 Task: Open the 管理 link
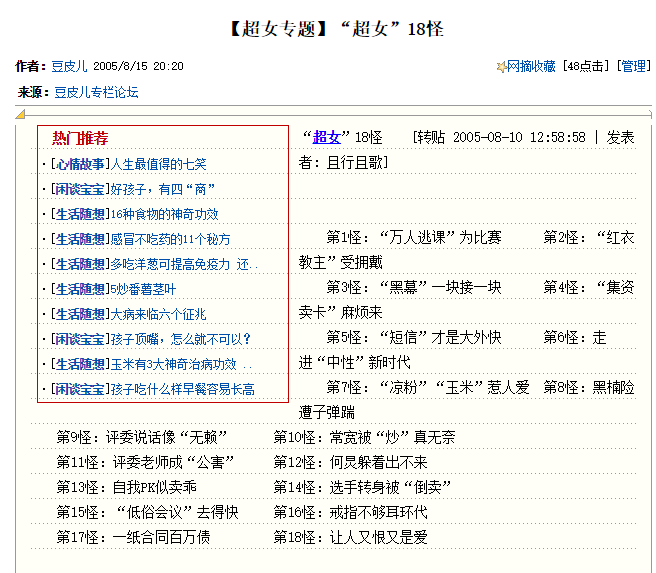(634, 67)
